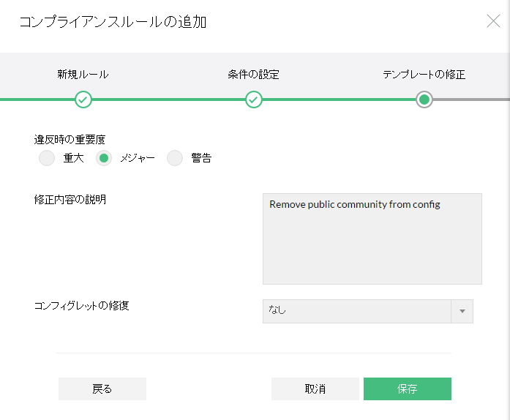Click the メジャー label text

point(137,158)
